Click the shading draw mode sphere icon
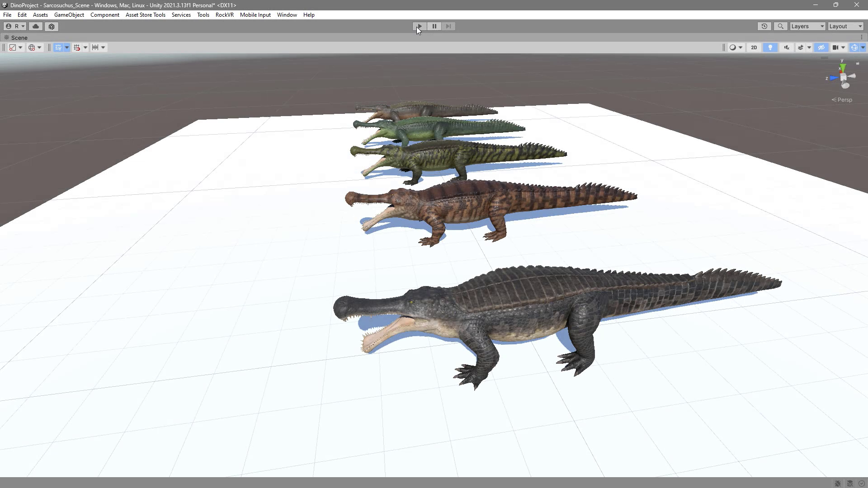 (732, 47)
